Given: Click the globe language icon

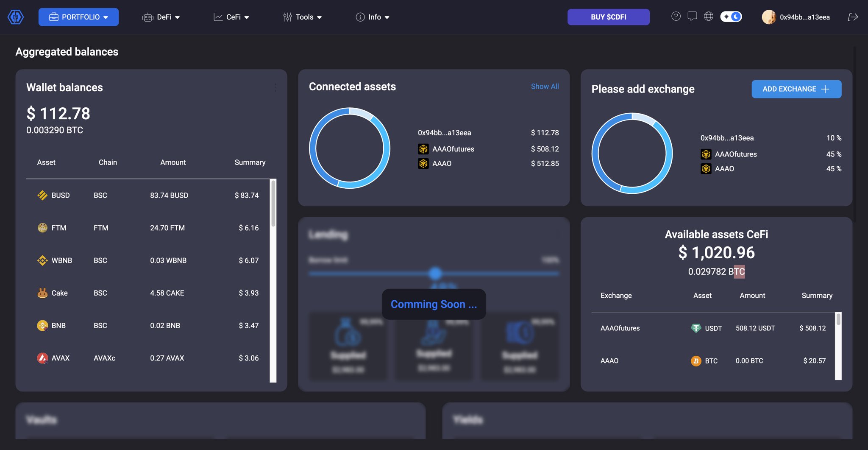Looking at the screenshot, I should pyautogui.click(x=709, y=17).
